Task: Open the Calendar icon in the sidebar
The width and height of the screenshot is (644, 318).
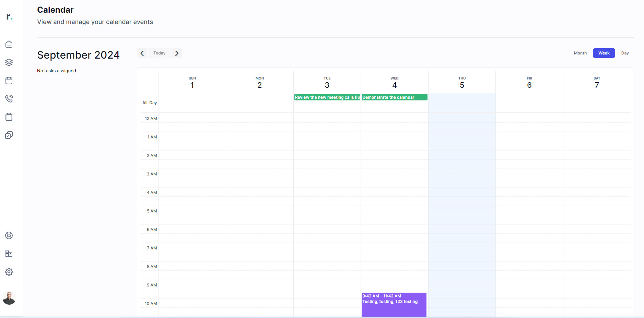Action: (x=9, y=80)
